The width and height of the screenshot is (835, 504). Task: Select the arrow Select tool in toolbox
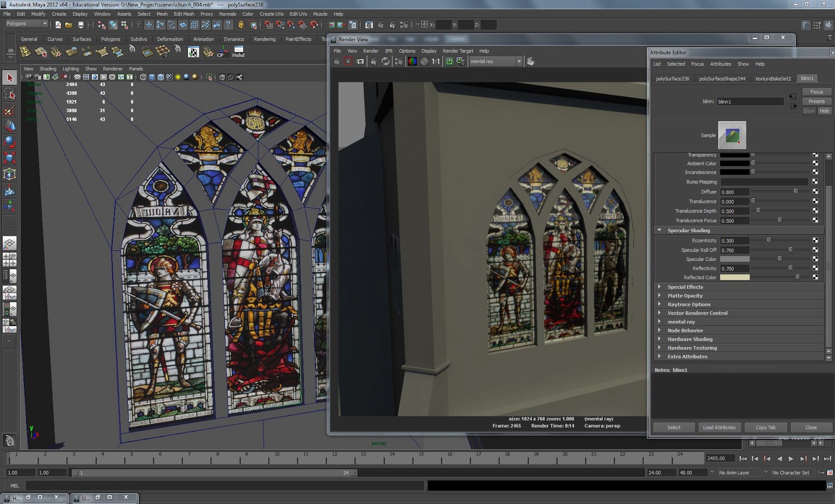pyautogui.click(x=9, y=78)
